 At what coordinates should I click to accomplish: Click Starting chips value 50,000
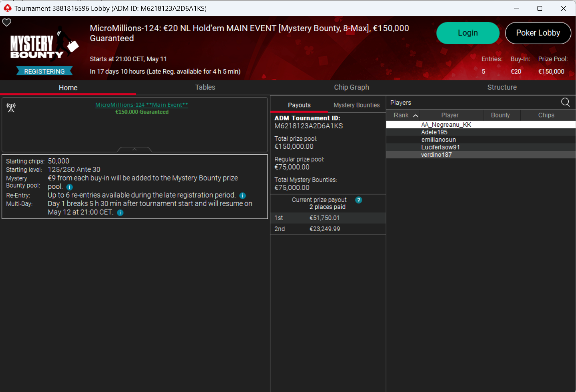click(59, 161)
